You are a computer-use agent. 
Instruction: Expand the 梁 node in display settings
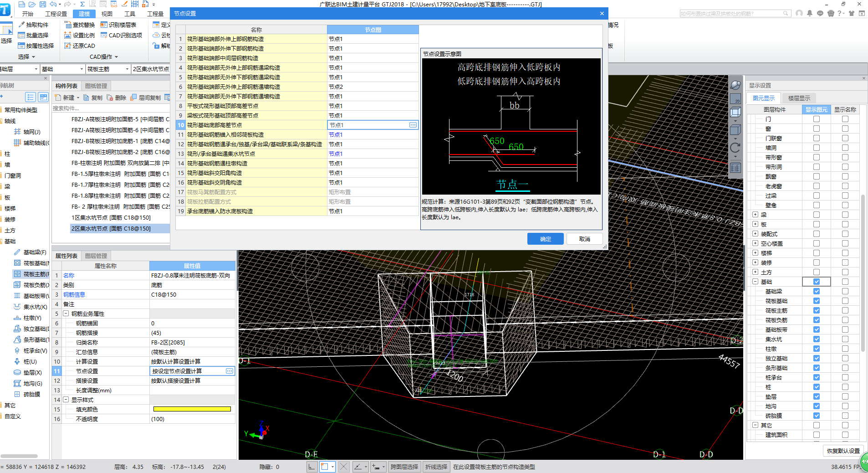tap(755, 214)
